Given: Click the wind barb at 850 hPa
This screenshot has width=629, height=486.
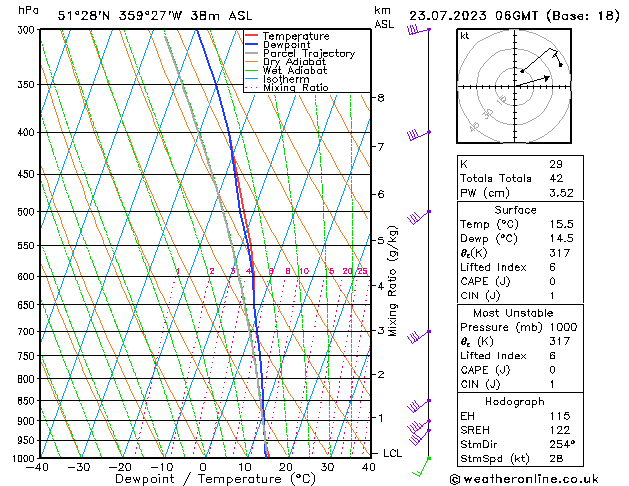Looking at the screenshot, I should tap(418, 406).
